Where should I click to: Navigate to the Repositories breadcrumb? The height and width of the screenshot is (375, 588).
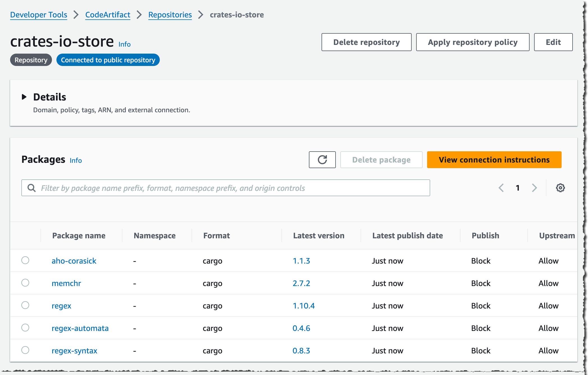(170, 15)
